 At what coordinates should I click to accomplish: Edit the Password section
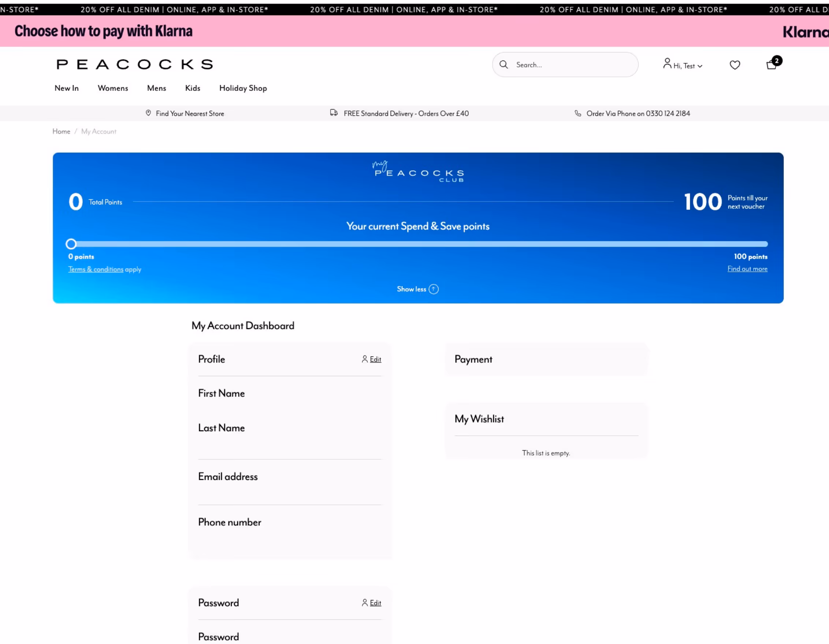(375, 603)
